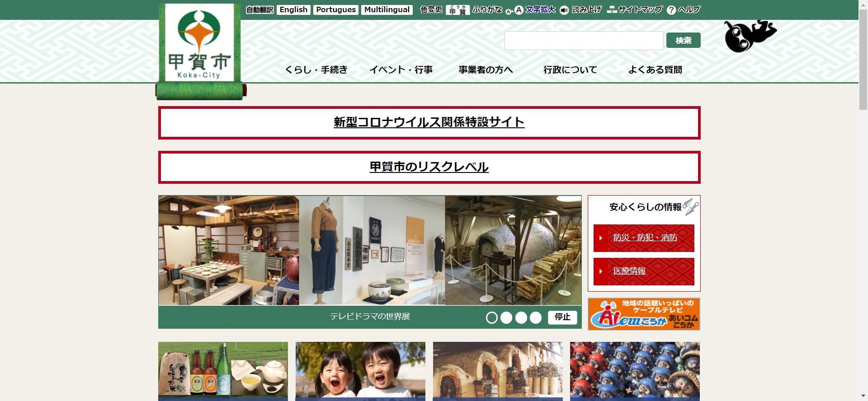Click the 安心くらしの情報 heading
868x401 pixels.
pos(645,207)
